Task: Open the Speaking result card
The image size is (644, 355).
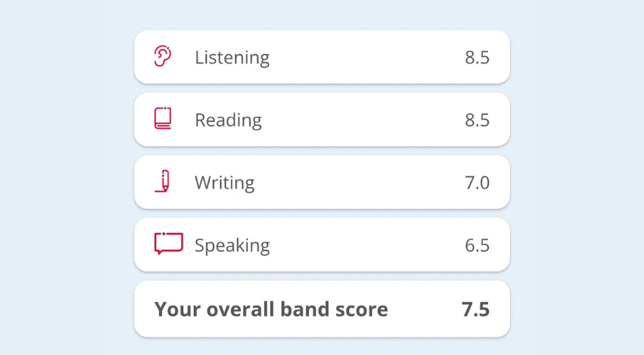Action: pyautogui.click(x=355, y=245)
